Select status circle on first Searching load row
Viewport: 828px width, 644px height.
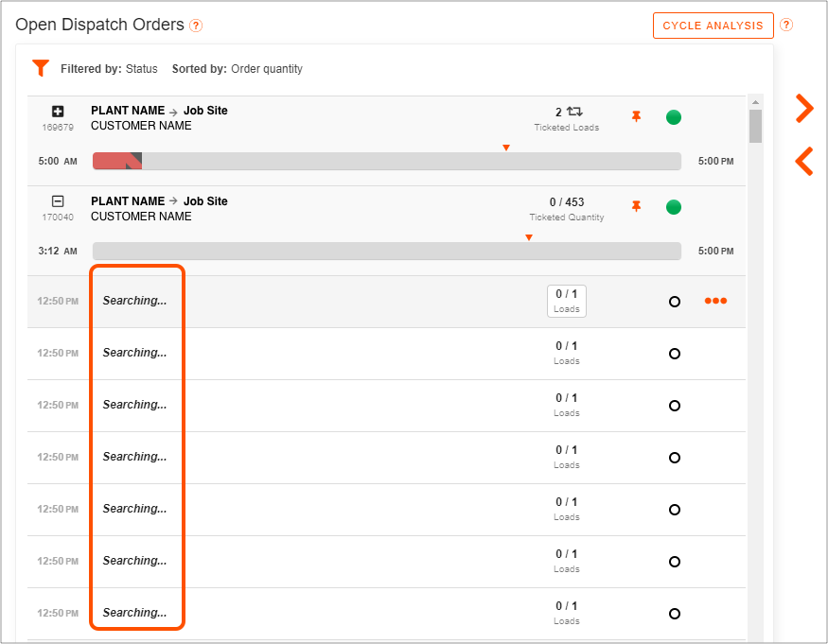point(675,302)
